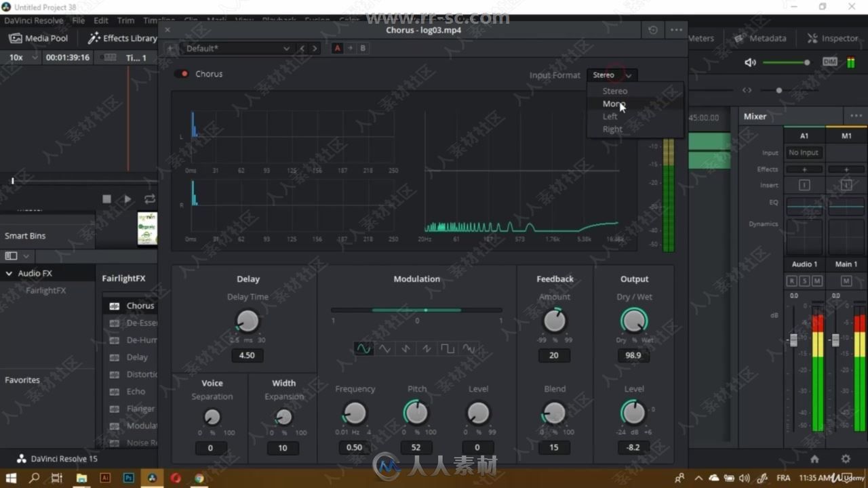Click the Audio 1 fader handle

click(x=793, y=340)
